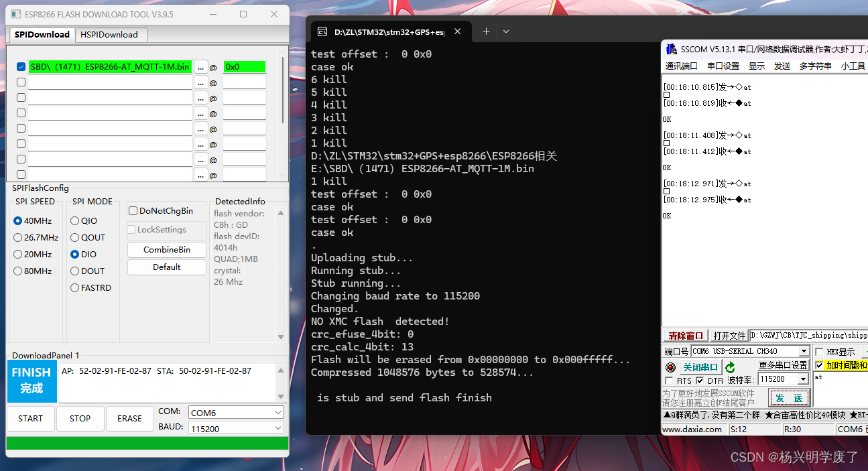Switch to the HSPIDownload tab

pyautogui.click(x=111, y=34)
